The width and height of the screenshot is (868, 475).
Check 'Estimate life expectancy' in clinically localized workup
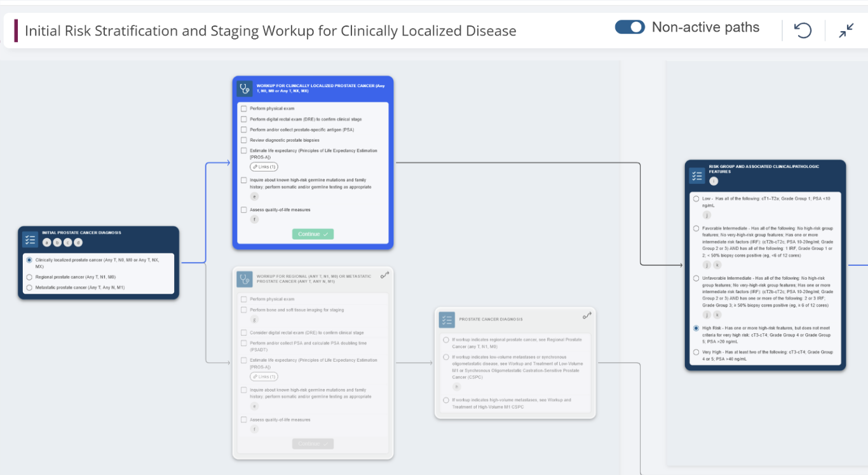[244, 151]
